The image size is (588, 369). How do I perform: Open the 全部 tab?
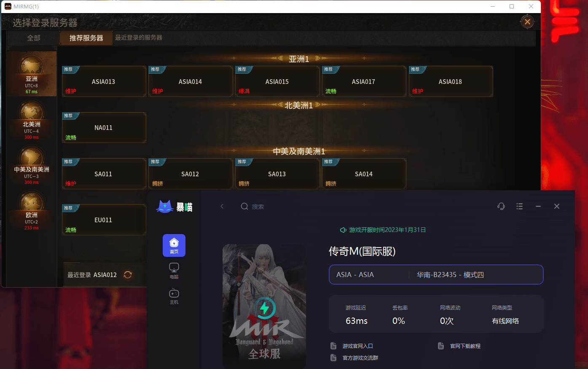(34, 38)
